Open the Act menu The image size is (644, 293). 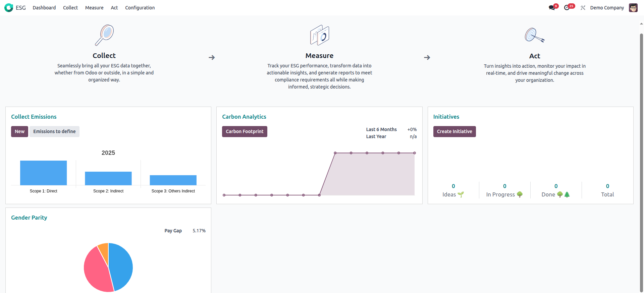114,8
